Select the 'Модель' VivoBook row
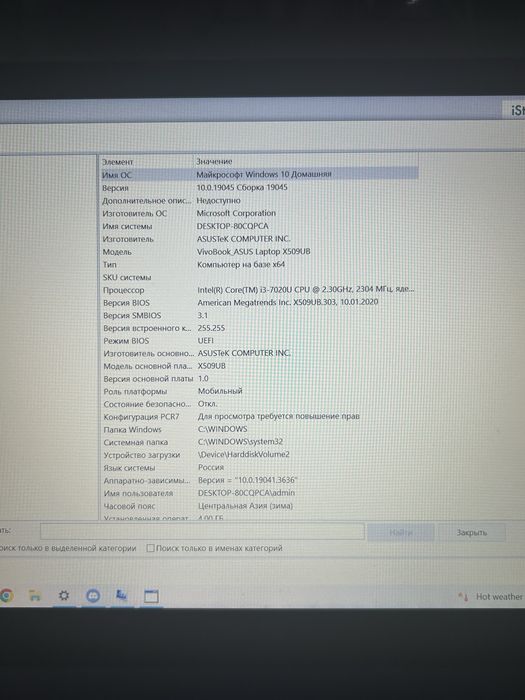Image resolution: width=525 pixels, height=700 pixels. click(259, 252)
